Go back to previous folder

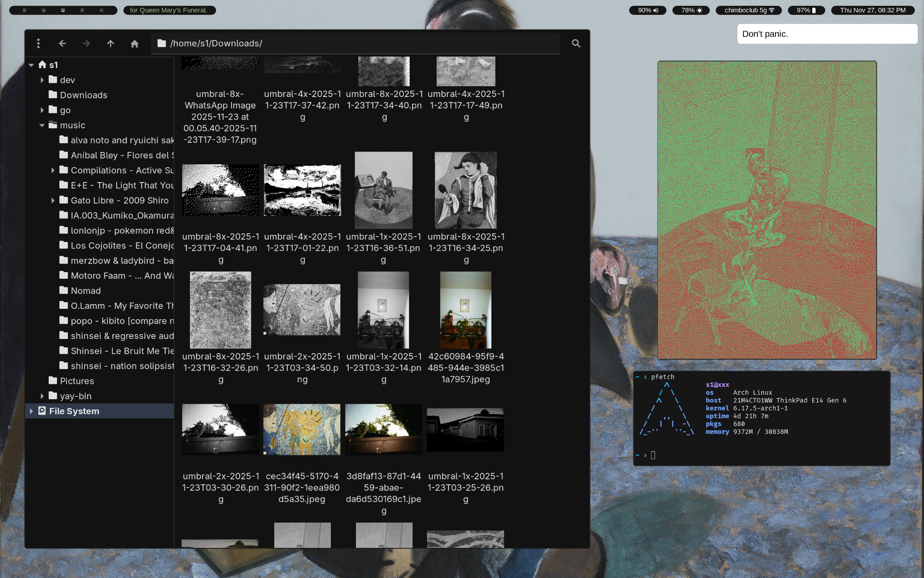[x=62, y=43]
